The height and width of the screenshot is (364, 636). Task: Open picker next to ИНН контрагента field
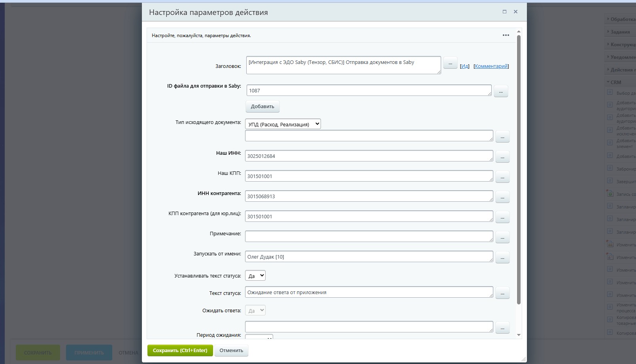click(502, 197)
